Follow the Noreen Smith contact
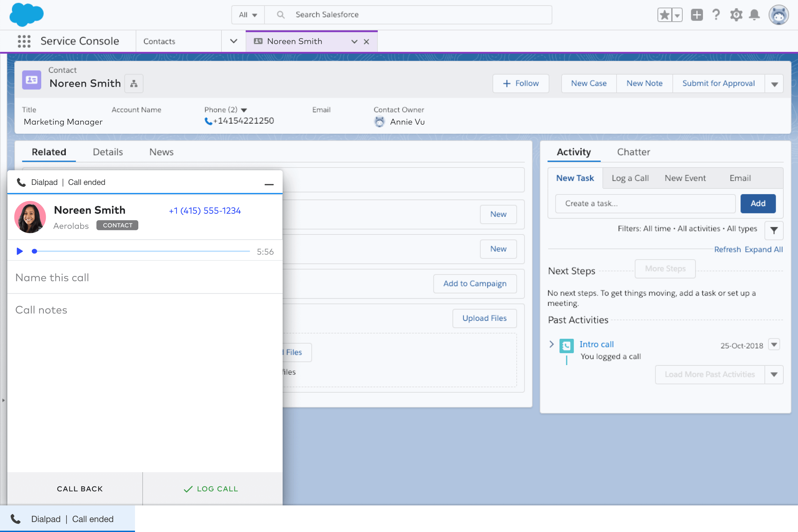The width and height of the screenshot is (798, 532). coord(520,83)
